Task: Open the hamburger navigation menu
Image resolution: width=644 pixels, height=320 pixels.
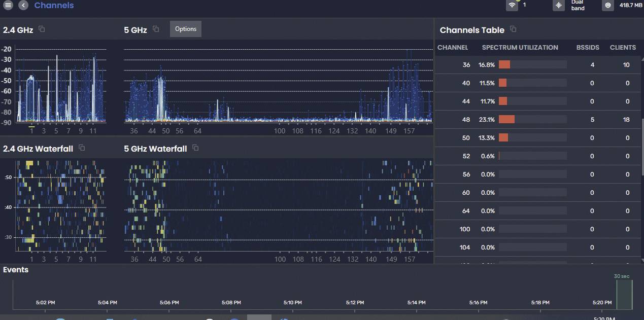Action: [x=8, y=5]
